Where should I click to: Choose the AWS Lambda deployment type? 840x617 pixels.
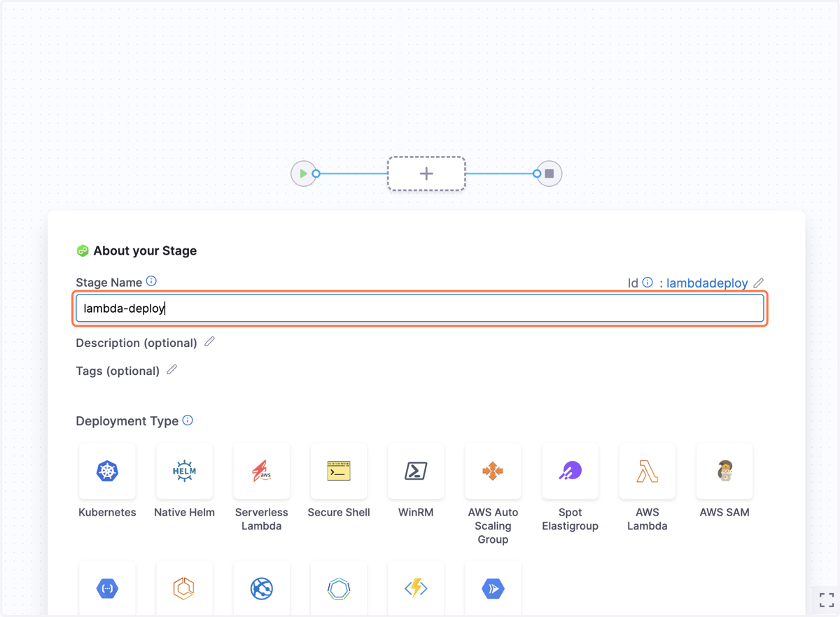[x=647, y=471]
